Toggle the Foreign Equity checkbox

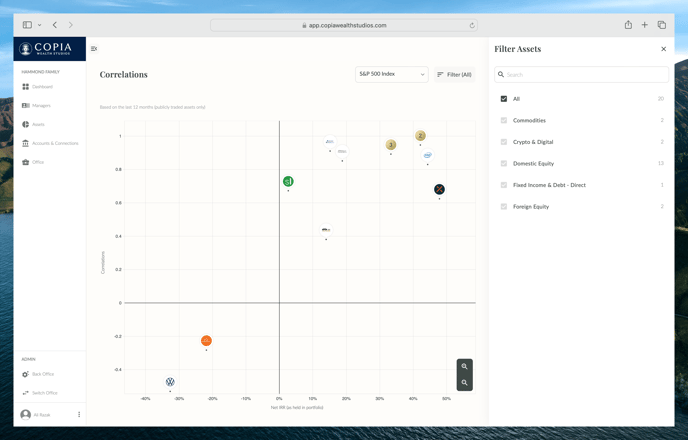504,207
